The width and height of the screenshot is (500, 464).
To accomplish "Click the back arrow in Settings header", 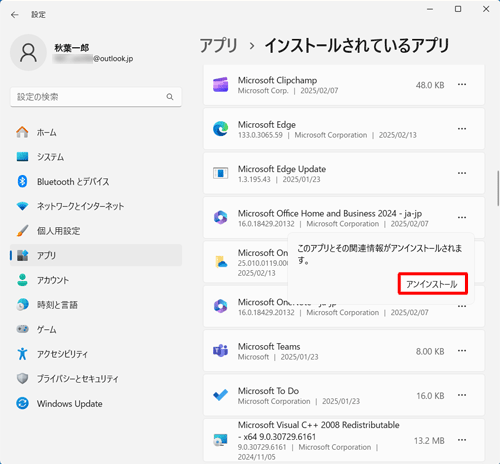I will 15,15.
